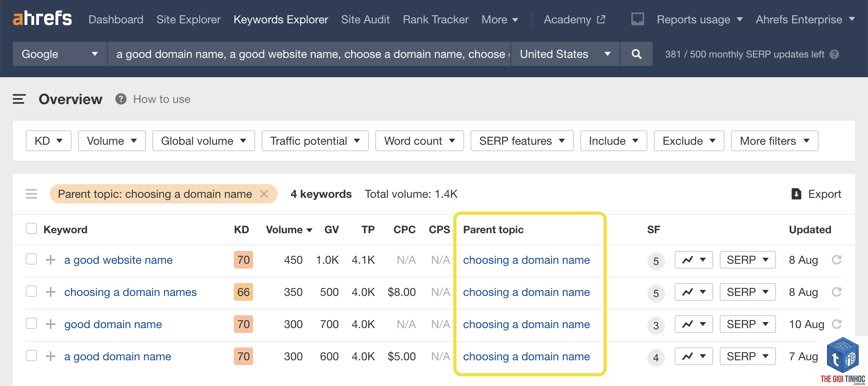Check the 'a good website name' row
Image resolution: width=868 pixels, height=386 pixels.
pos(31,259)
